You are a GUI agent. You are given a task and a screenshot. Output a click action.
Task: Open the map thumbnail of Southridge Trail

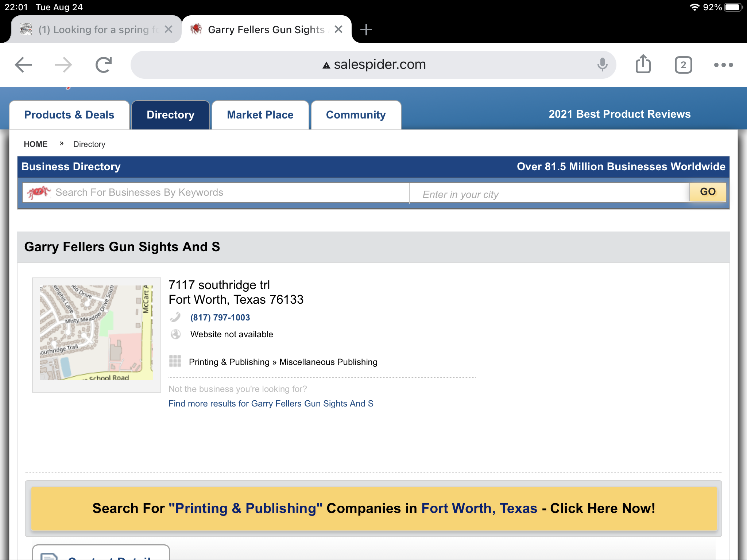point(96,333)
